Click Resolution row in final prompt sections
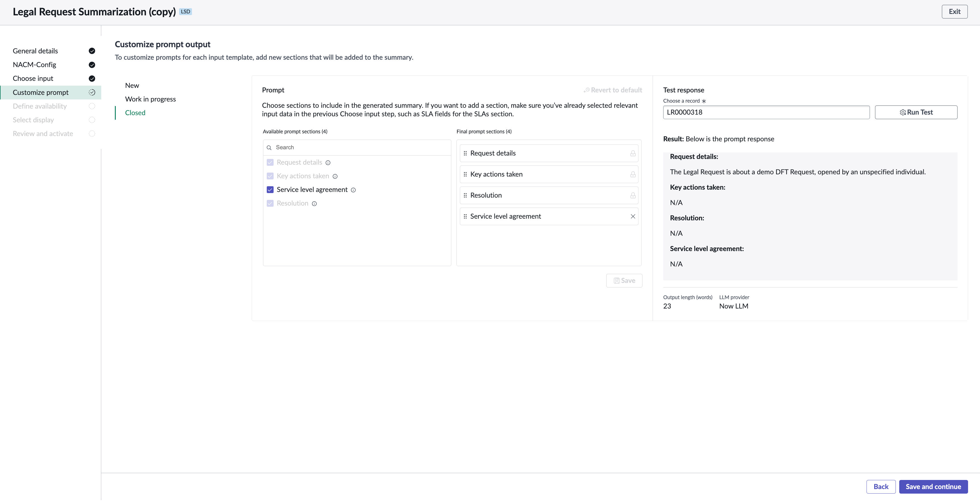Image resolution: width=980 pixels, height=501 pixels. click(x=549, y=196)
